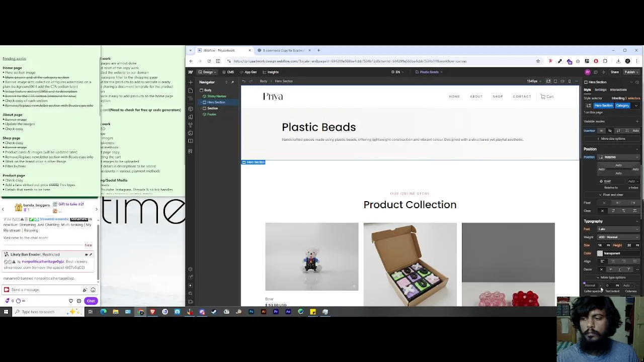Open the Apps grid icon in sidebar
644x362 pixels.
click(x=190, y=151)
